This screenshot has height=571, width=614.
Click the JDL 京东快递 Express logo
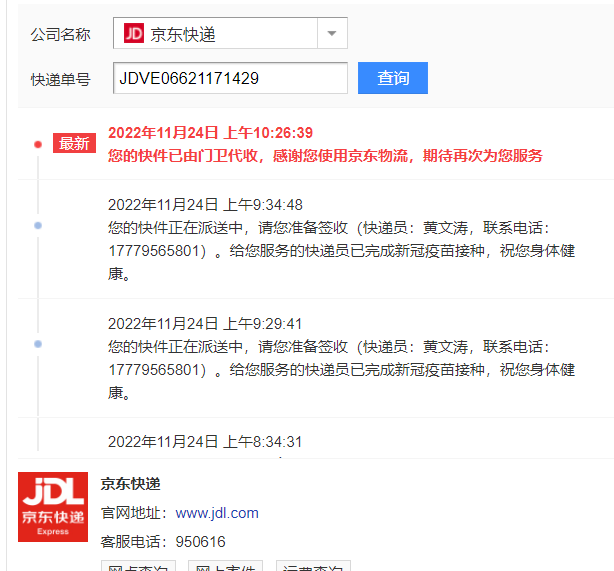tap(53, 507)
